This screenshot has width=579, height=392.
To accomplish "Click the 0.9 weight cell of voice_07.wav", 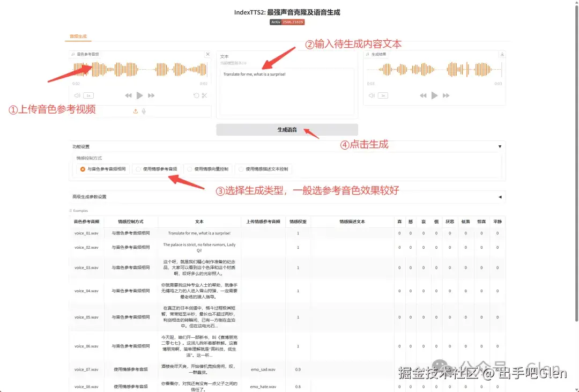I will coord(298,369).
